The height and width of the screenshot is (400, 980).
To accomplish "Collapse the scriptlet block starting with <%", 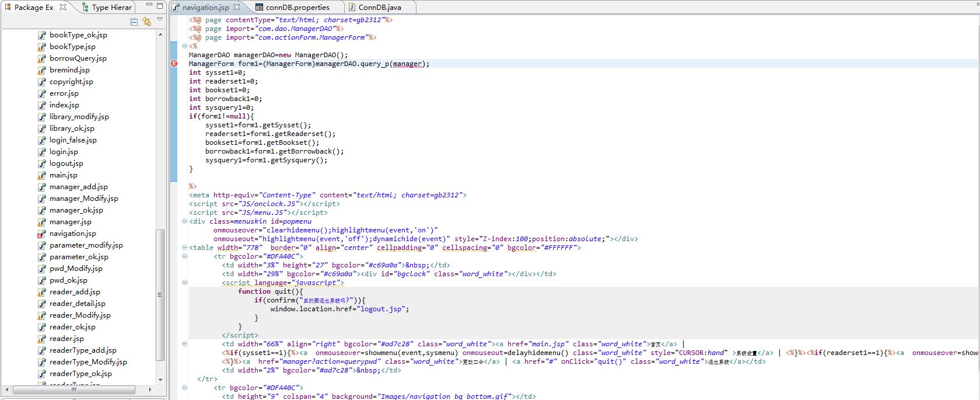I will 184,46.
